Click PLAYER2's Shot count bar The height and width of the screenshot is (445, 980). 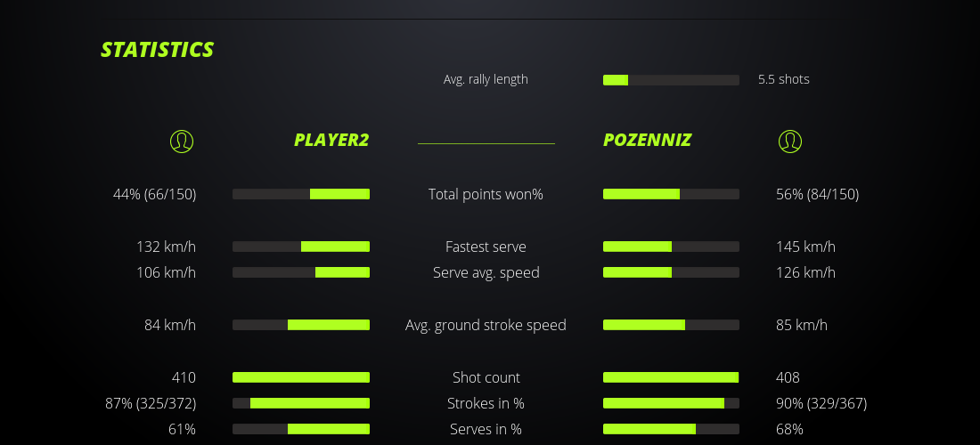(301, 377)
